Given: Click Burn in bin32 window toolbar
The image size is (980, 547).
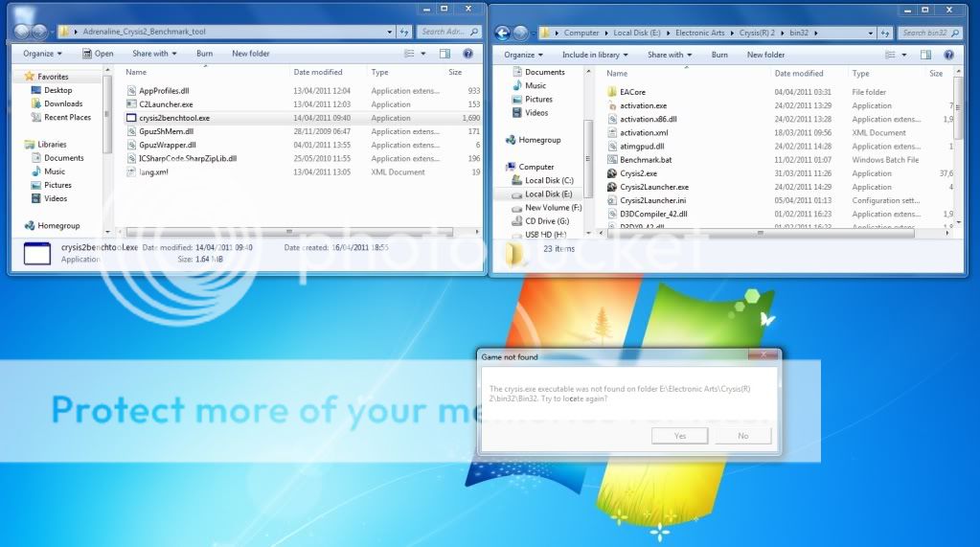Looking at the screenshot, I should click(x=719, y=55).
